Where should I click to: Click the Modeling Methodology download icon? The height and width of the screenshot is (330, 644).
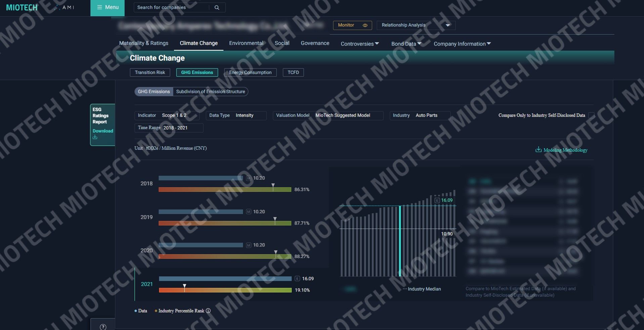pyautogui.click(x=538, y=150)
